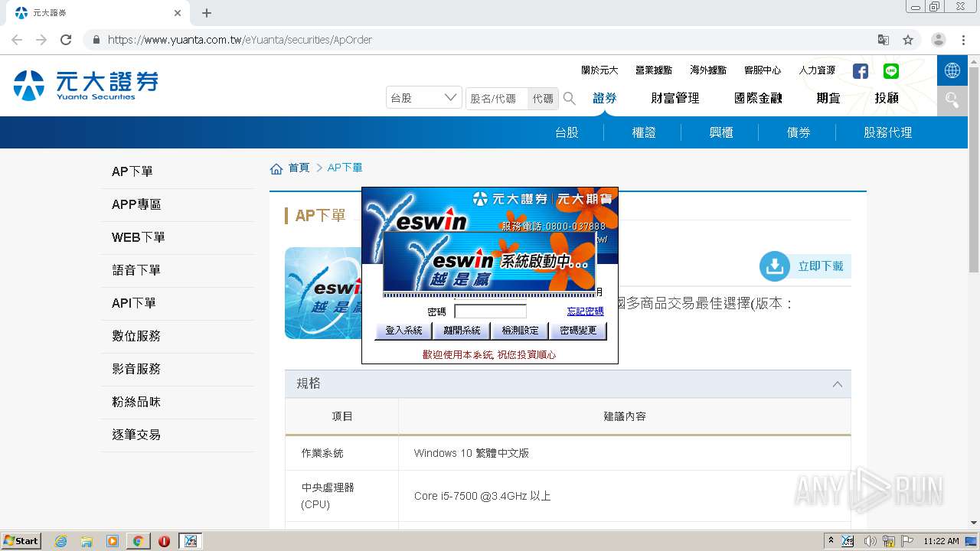
Task: Open the Chrome profile avatar
Action: [939, 40]
